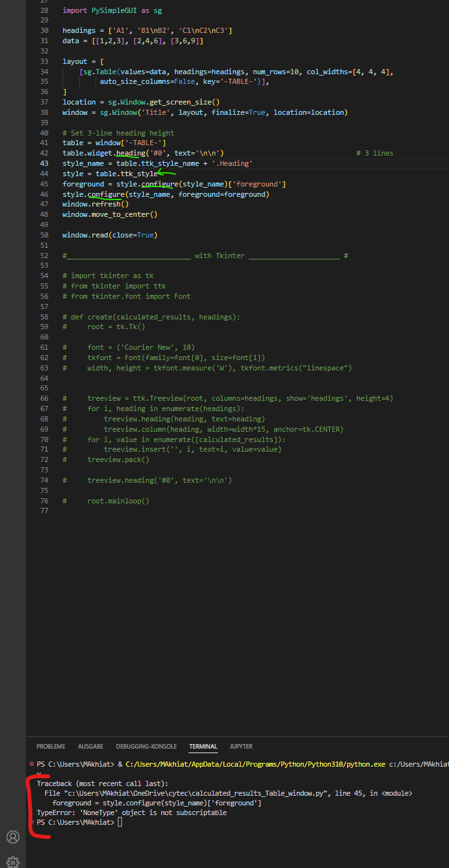449x868 pixels.
Task: Place cursor in the terminal prompt input
Action: [x=120, y=822]
